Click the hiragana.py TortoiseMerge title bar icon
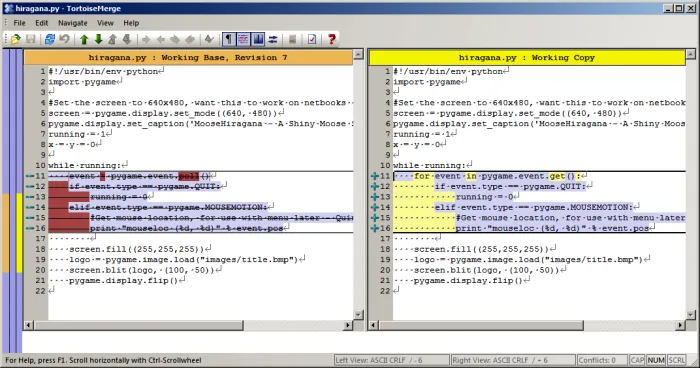The width and height of the screenshot is (700, 368). (8, 8)
